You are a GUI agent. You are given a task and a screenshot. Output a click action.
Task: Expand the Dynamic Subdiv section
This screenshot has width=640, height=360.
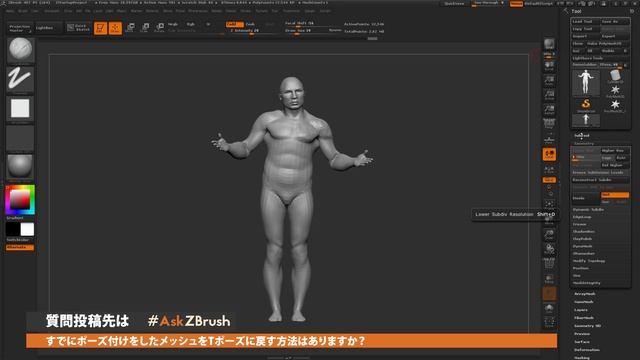tap(588, 210)
